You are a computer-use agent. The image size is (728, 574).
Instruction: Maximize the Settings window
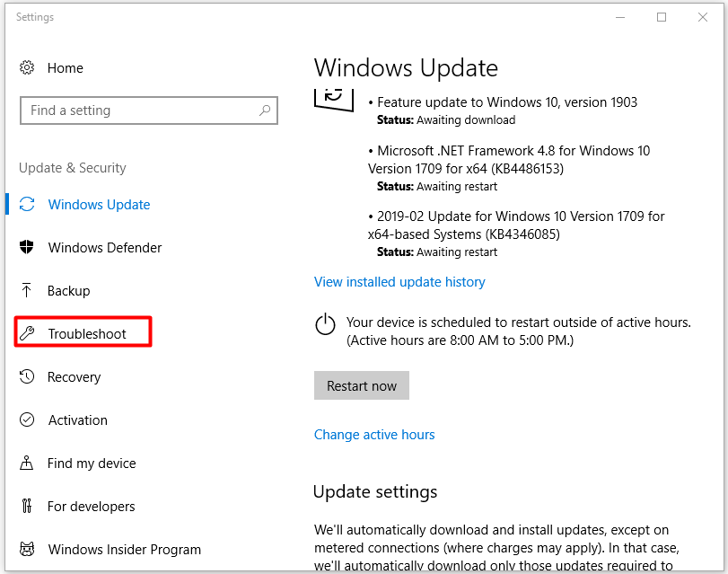pyautogui.click(x=662, y=17)
